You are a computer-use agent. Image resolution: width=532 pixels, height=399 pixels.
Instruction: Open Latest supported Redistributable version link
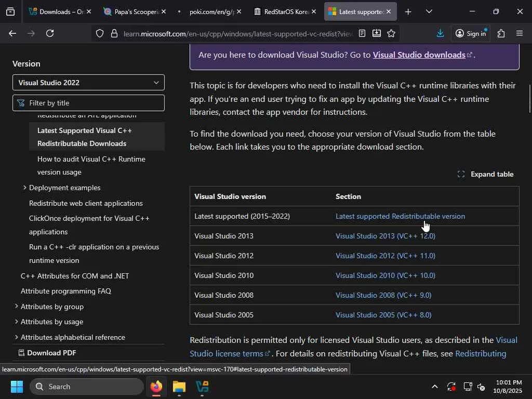[401, 216]
